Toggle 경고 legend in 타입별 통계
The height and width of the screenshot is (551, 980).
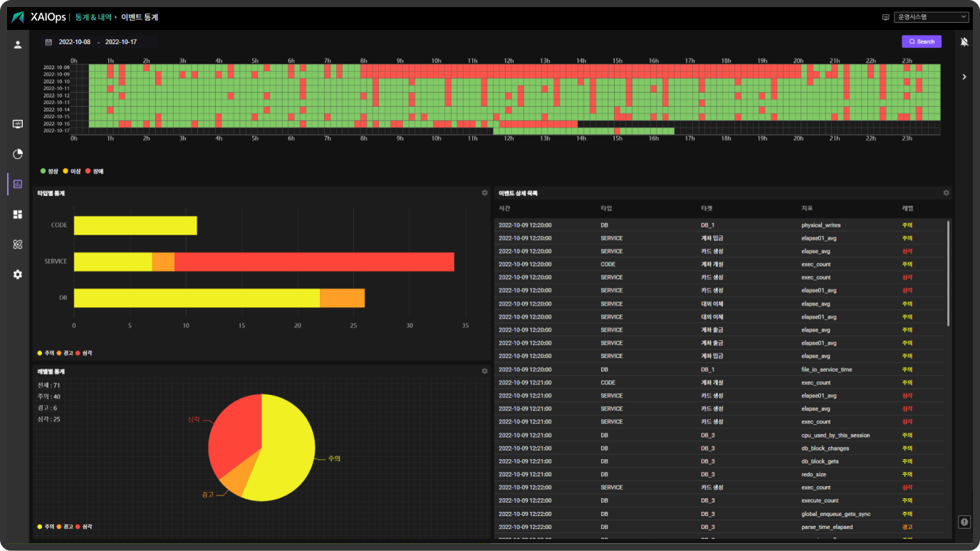click(65, 353)
